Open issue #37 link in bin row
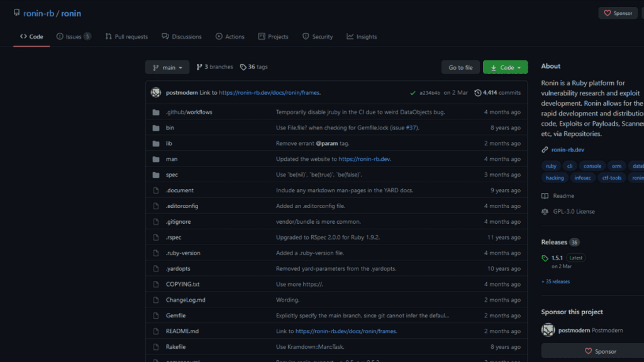The width and height of the screenshot is (644, 362). 411,128
